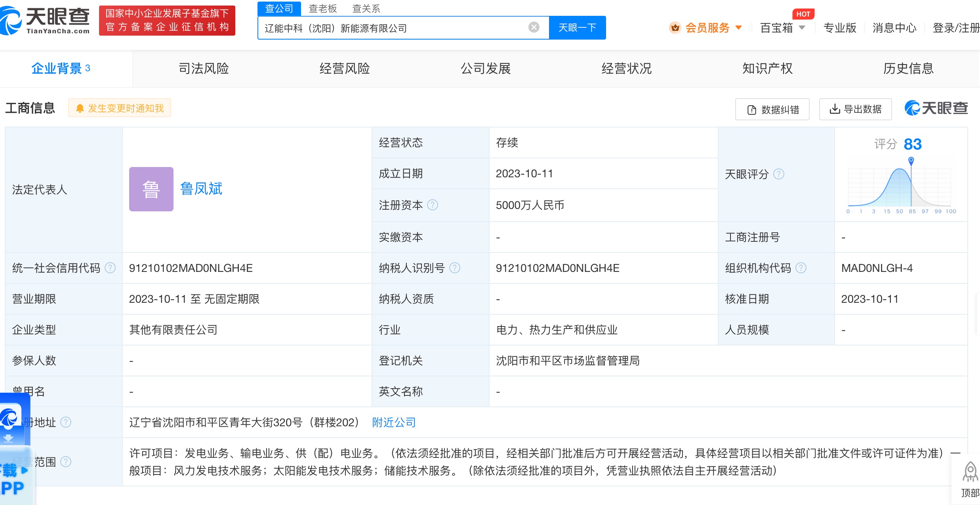980x505 pixels.
Task: Click 登录/注册
Action: click(956, 28)
